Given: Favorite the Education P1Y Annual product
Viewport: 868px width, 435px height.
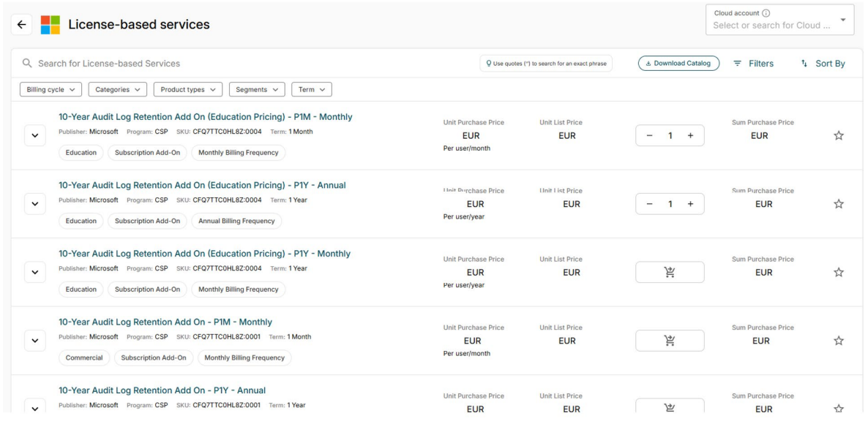Looking at the screenshot, I should [839, 204].
